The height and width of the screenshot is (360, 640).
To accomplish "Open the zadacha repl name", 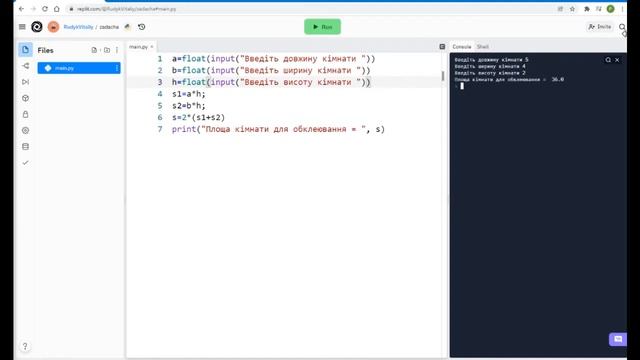I will tap(109, 27).
